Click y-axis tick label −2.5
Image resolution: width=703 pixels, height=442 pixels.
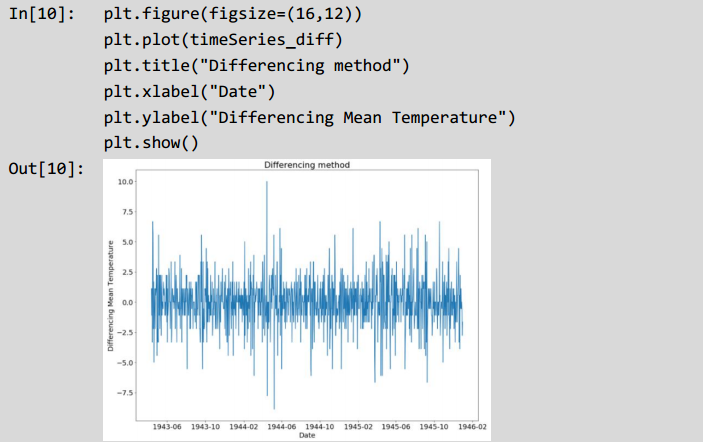click(125, 332)
